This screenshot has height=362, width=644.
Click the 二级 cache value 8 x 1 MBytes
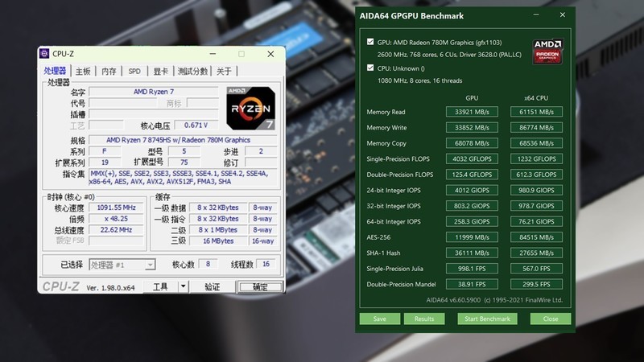click(218, 230)
